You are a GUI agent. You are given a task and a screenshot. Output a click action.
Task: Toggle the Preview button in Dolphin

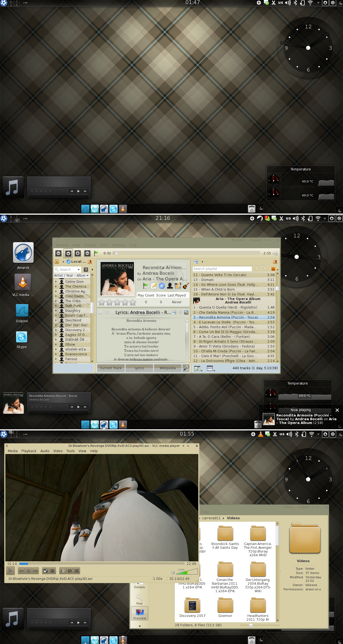(140, 613)
